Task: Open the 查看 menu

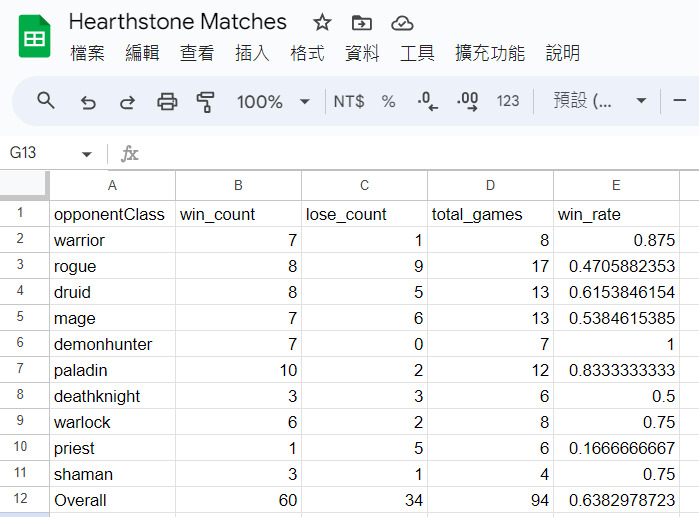Action: coord(197,53)
